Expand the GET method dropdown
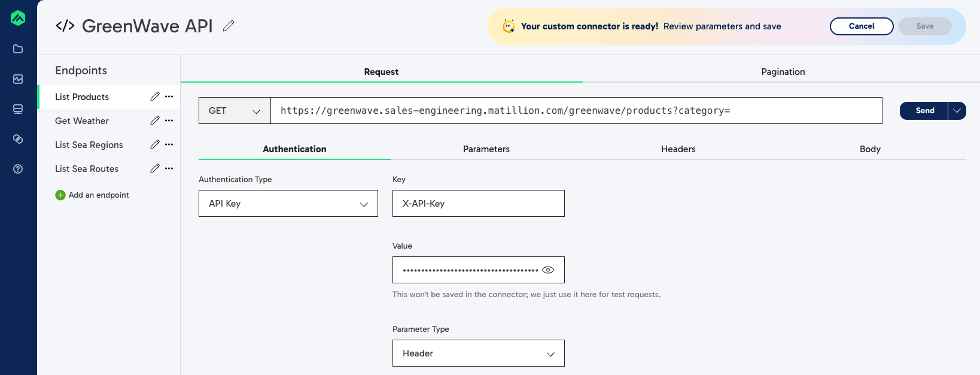This screenshot has width=980, height=375. click(x=235, y=111)
